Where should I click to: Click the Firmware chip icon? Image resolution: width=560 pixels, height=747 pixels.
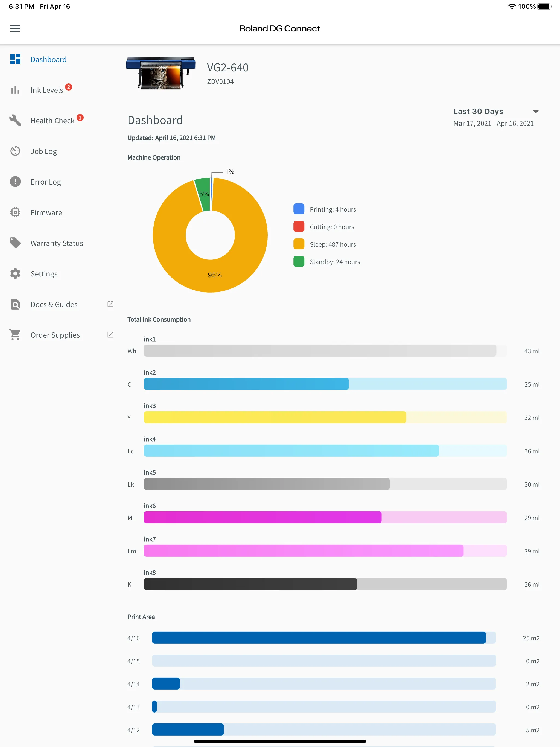[x=15, y=212]
